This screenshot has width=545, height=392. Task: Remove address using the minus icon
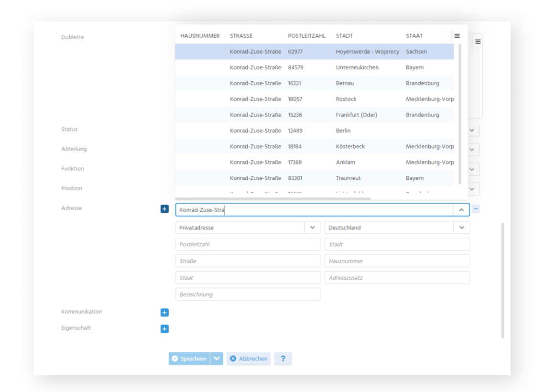(476, 209)
